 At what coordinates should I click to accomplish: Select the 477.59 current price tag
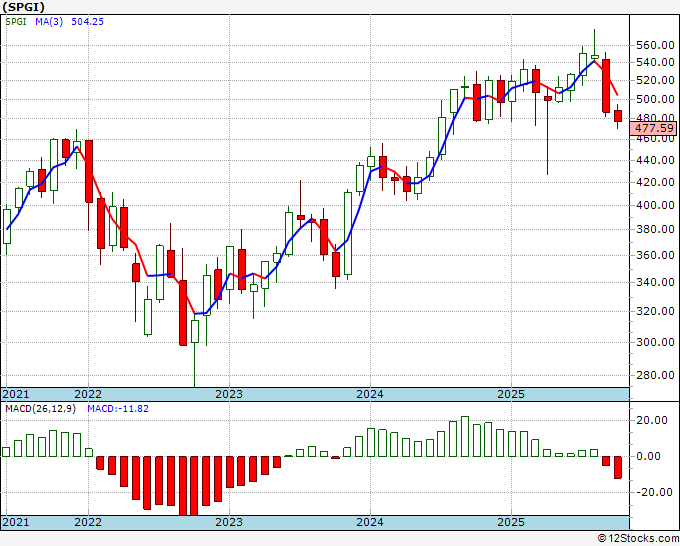(654, 128)
